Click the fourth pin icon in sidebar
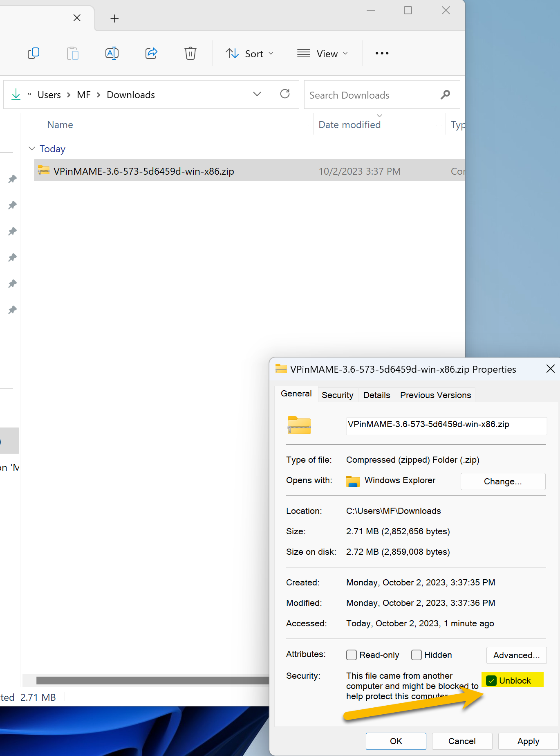The image size is (560, 756). click(x=13, y=257)
